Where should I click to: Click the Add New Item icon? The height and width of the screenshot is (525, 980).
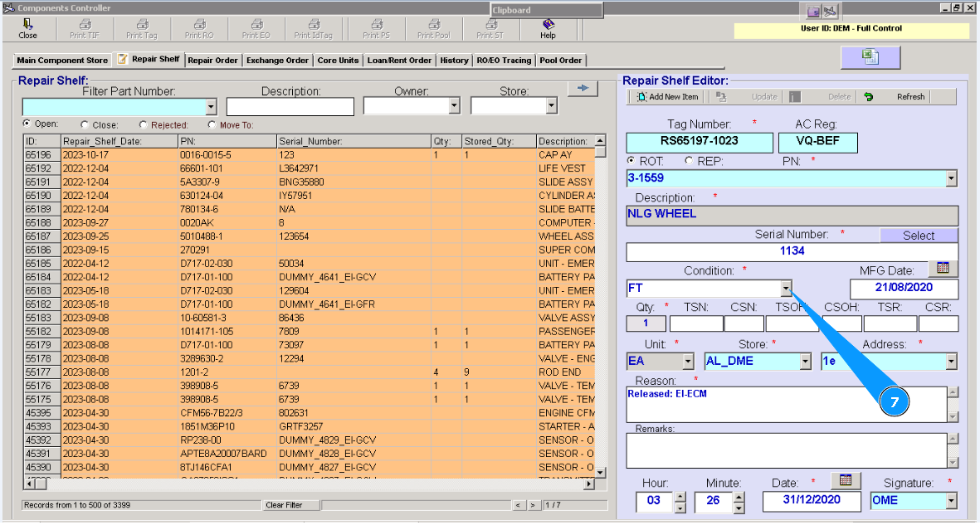coord(642,97)
